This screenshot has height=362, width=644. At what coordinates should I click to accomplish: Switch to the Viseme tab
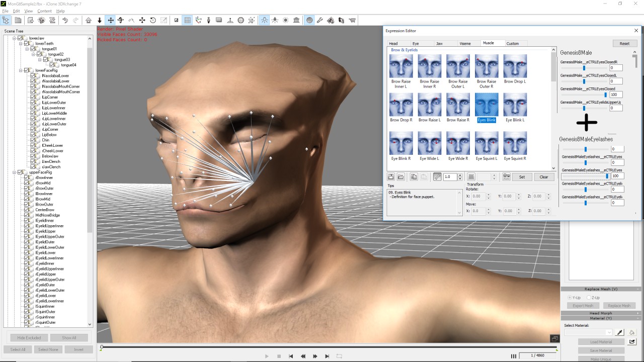465,44
